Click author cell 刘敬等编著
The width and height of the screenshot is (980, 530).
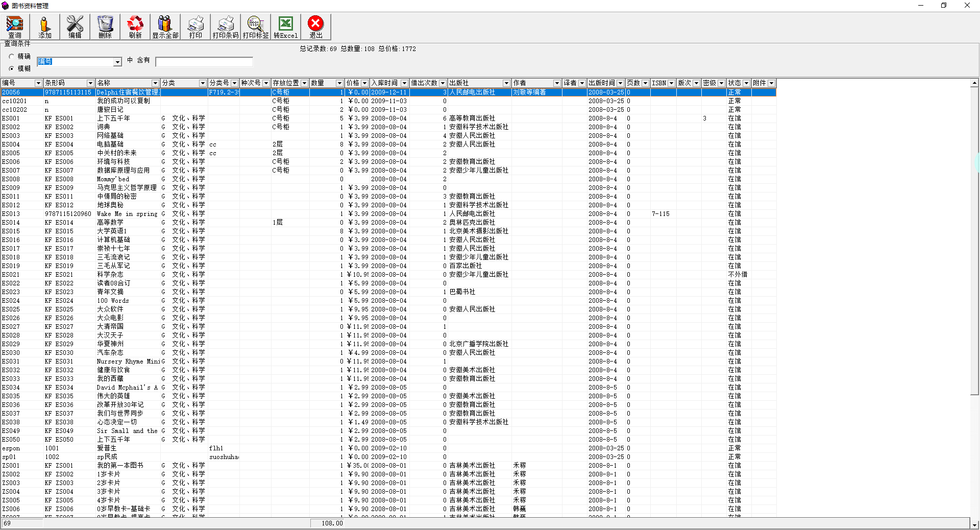tap(529, 92)
